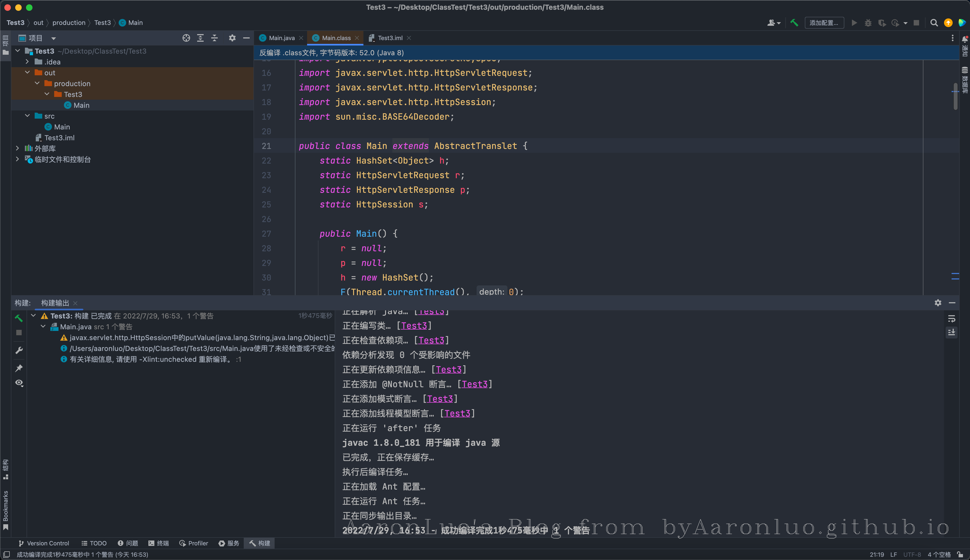Open build panel settings gear
This screenshot has width=970, height=560.
click(x=938, y=303)
